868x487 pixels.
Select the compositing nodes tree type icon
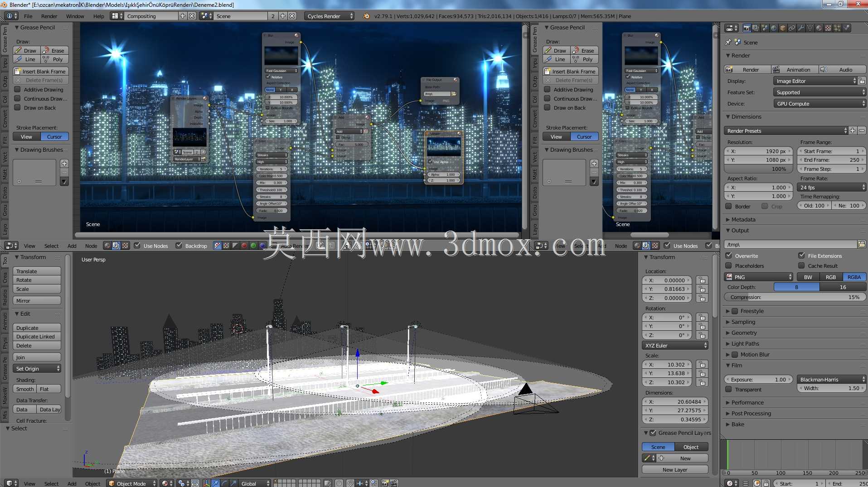click(116, 246)
